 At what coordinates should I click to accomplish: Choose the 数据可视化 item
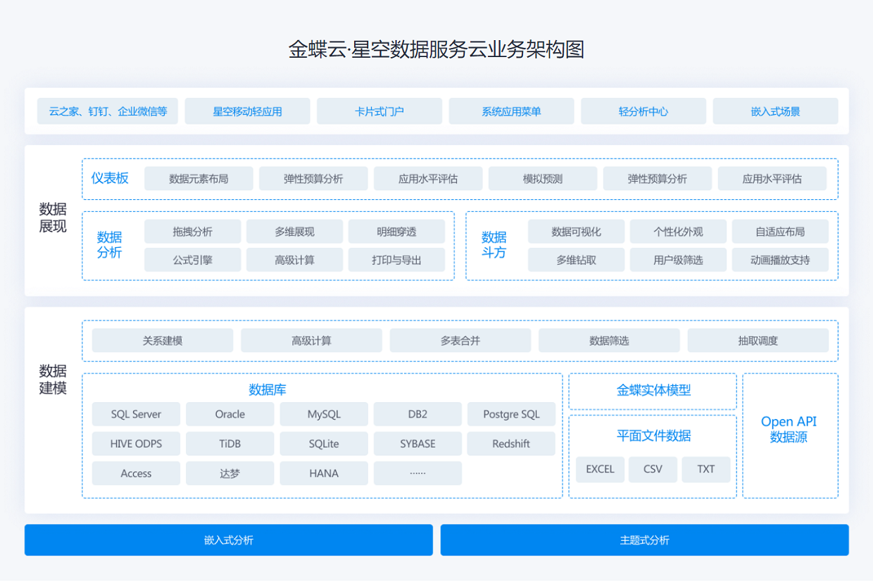(x=576, y=232)
